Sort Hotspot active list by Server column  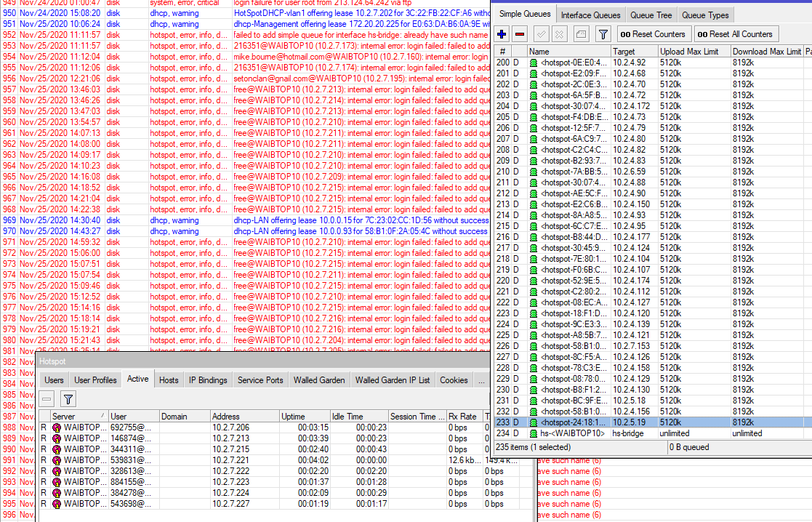(79, 417)
